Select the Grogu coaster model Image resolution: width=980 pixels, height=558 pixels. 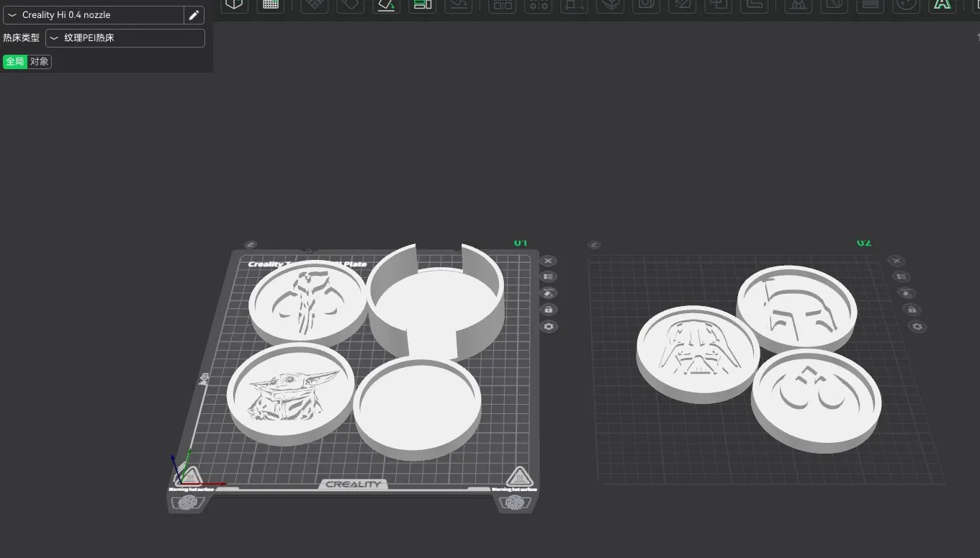(290, 393)
